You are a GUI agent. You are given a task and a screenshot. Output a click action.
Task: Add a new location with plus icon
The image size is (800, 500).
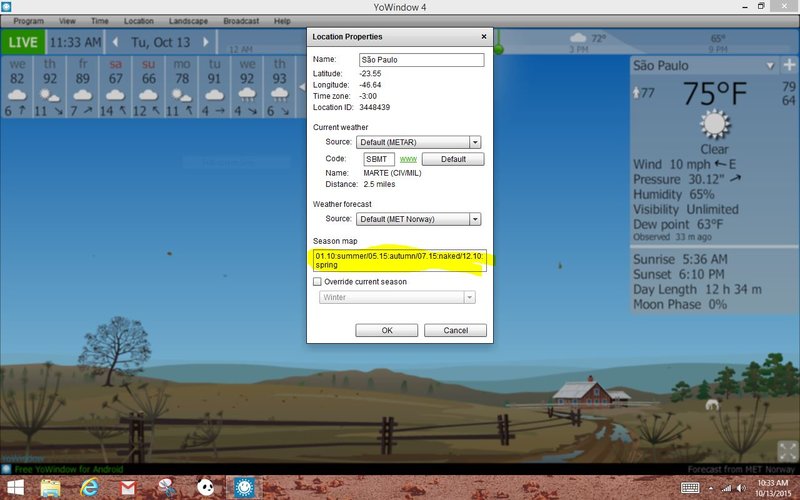pos(789,65)
